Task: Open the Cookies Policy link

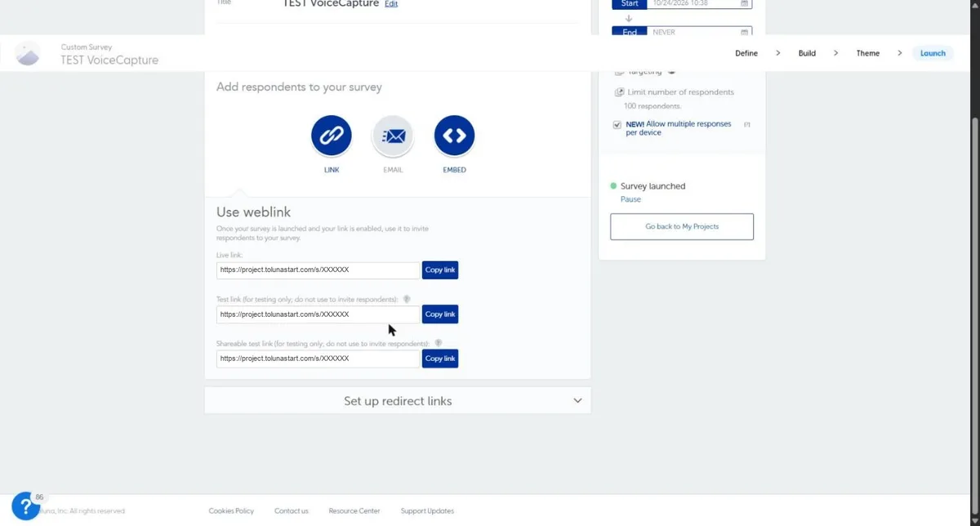Action: coord(231,511)
